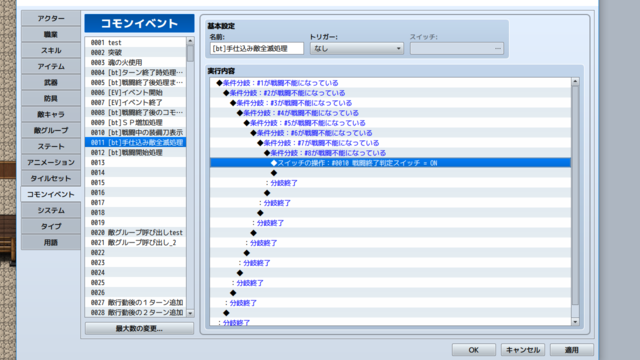Select common event 0021 敵グループ呼び出し_2
640x360 pixels.
click(x=136, y=242)
